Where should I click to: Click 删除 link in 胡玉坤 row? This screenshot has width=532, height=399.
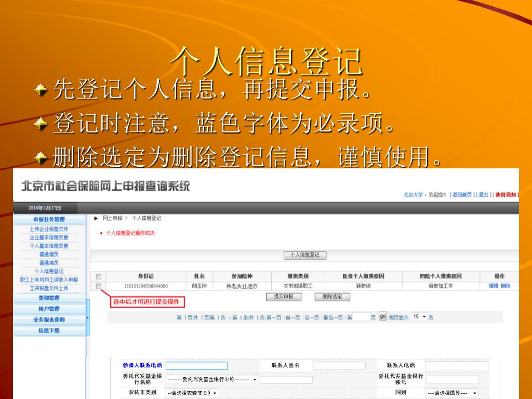point(505,286)
